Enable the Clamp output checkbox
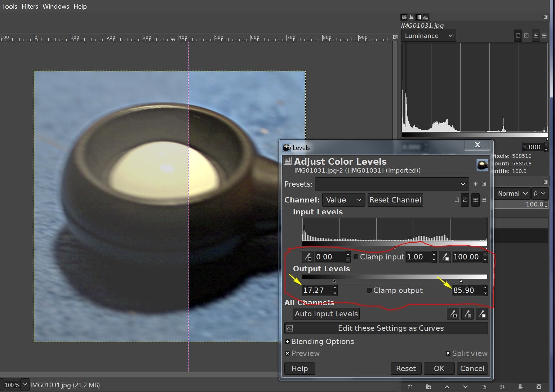Image resolution: width=555 pixels, height=392 pixels. (x=369, y=290)
